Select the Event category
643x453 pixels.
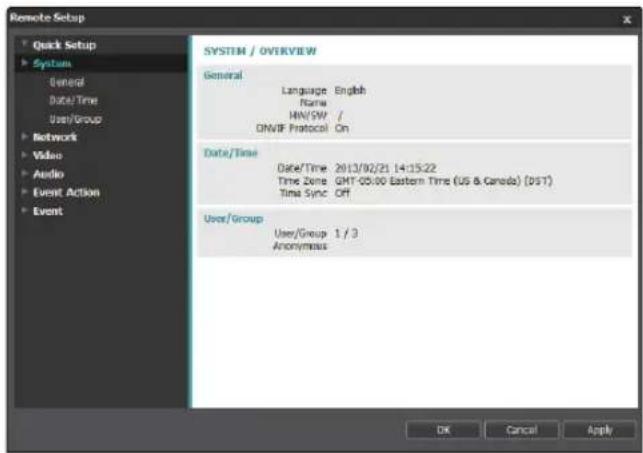[48, 211]
